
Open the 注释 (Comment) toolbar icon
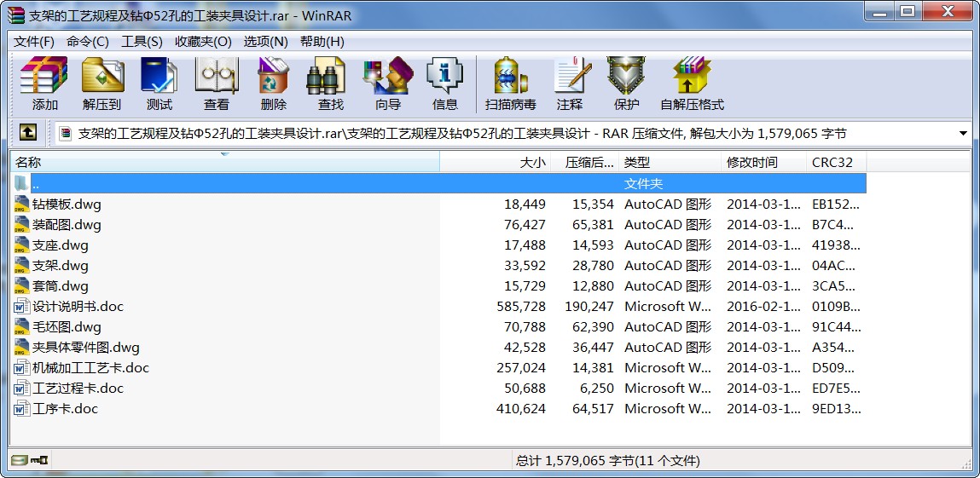coord(570,84)
